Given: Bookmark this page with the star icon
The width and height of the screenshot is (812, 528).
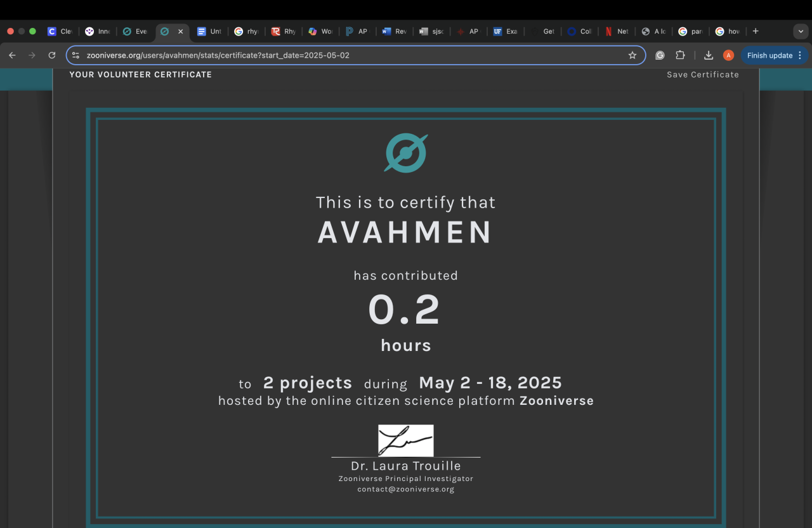Looking at the screenshot, I should 632,55.
